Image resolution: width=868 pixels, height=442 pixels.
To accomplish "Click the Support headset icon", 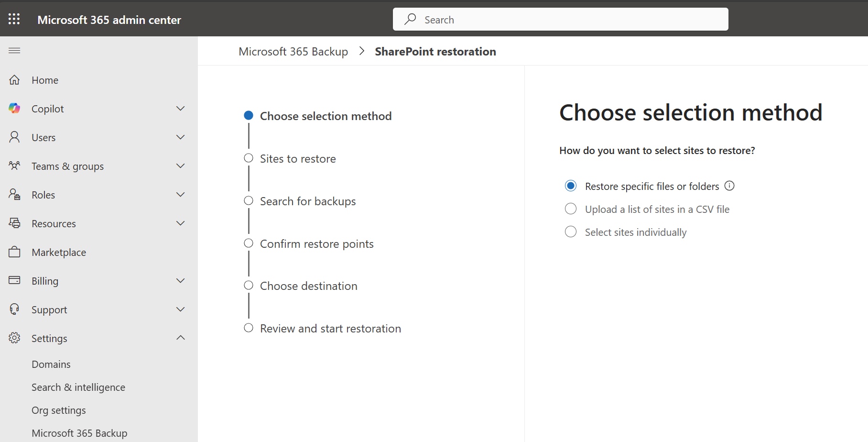I will 14,309.
